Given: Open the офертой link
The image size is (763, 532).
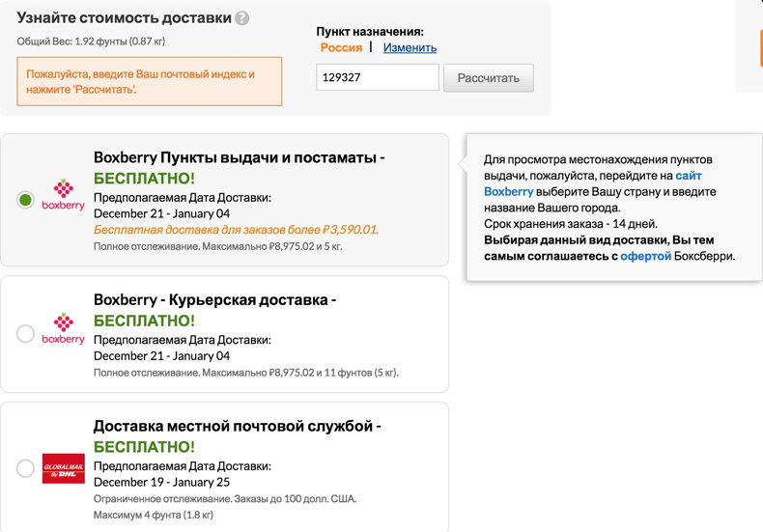Looking at the screenshot, I should pyautogui.click(x=646, y=256).
